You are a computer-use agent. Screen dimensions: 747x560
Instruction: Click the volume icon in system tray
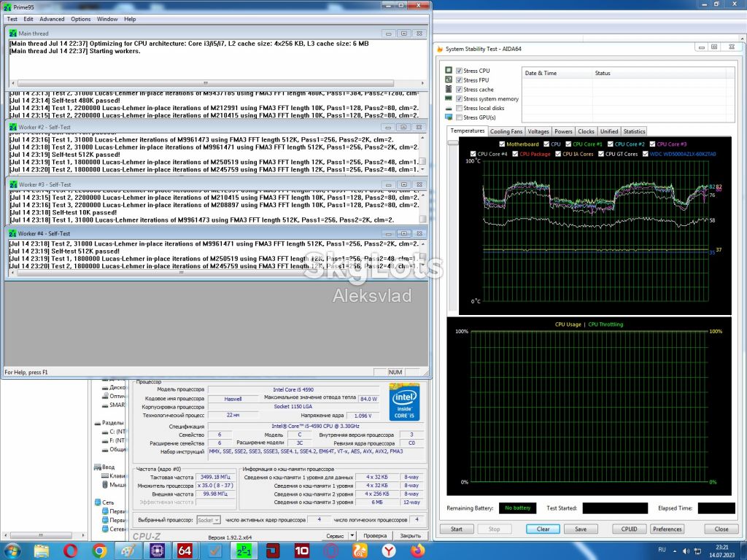point(686,551)
